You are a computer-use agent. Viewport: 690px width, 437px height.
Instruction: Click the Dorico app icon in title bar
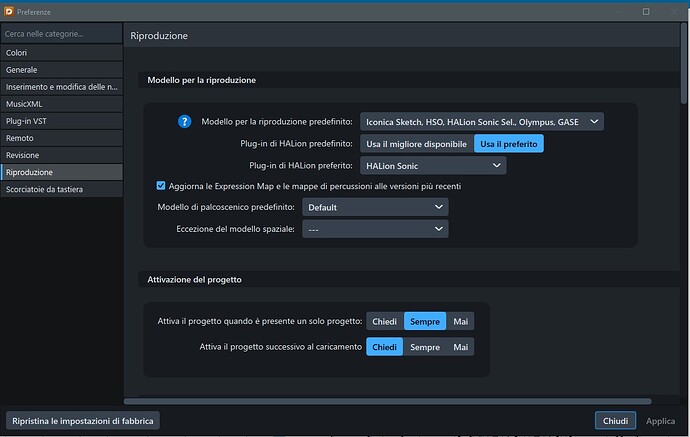pyautogui.click(x=8, y=11)
